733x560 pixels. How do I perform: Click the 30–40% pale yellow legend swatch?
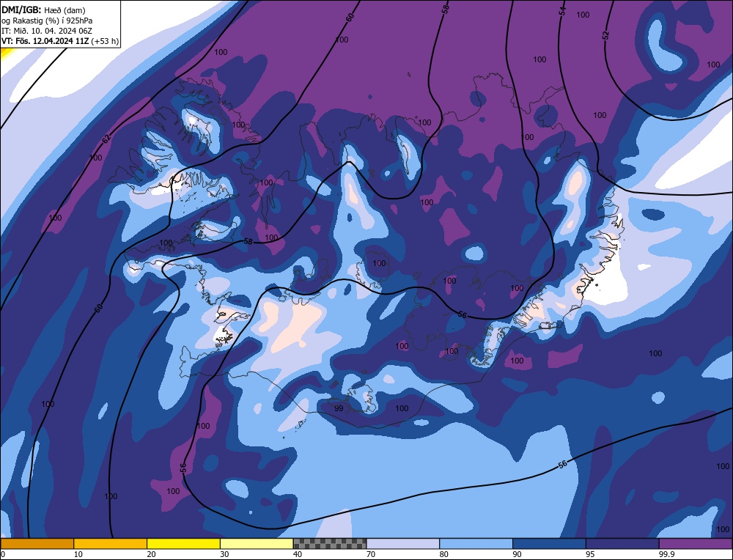click(257, 543)
